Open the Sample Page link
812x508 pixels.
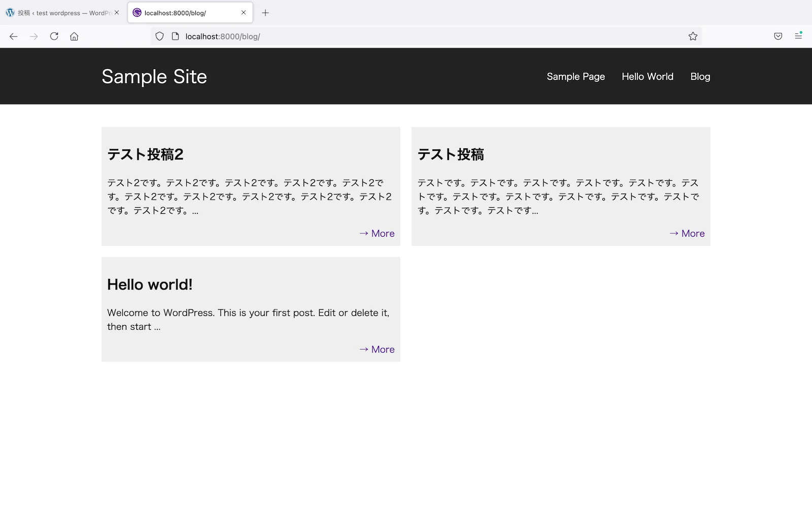(576, 76)
